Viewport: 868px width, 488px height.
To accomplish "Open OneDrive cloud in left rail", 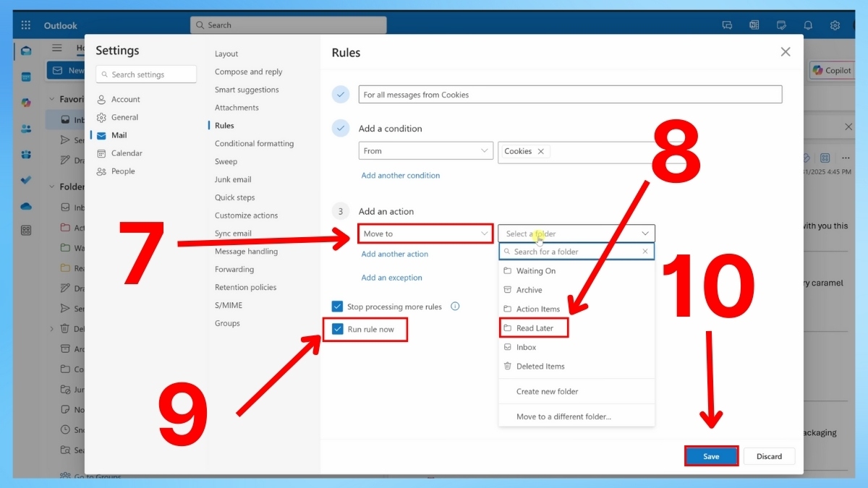I will pyautogui.click(x=26, y=206).
